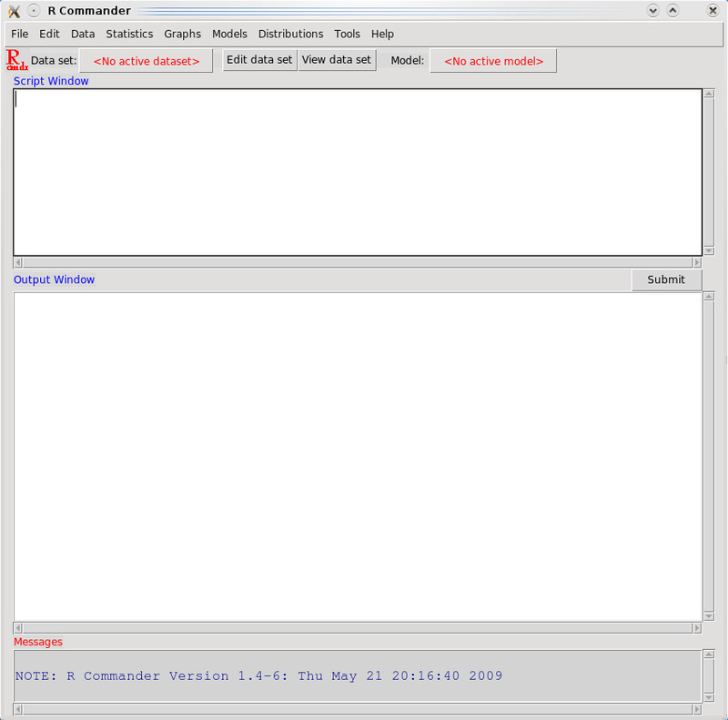Select the No active dataset button

(146, 61)
